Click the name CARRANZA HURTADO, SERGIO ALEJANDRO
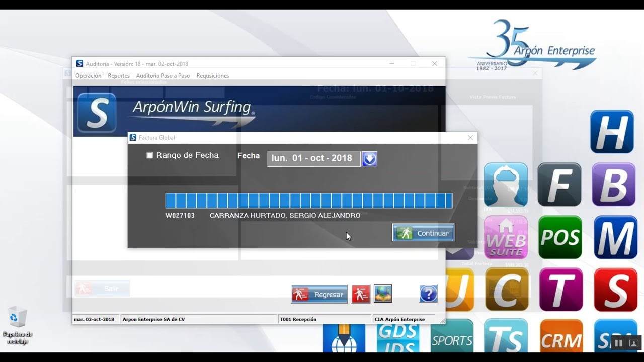The width and height of the screenshot is (644, 362). tap(285, 216)
